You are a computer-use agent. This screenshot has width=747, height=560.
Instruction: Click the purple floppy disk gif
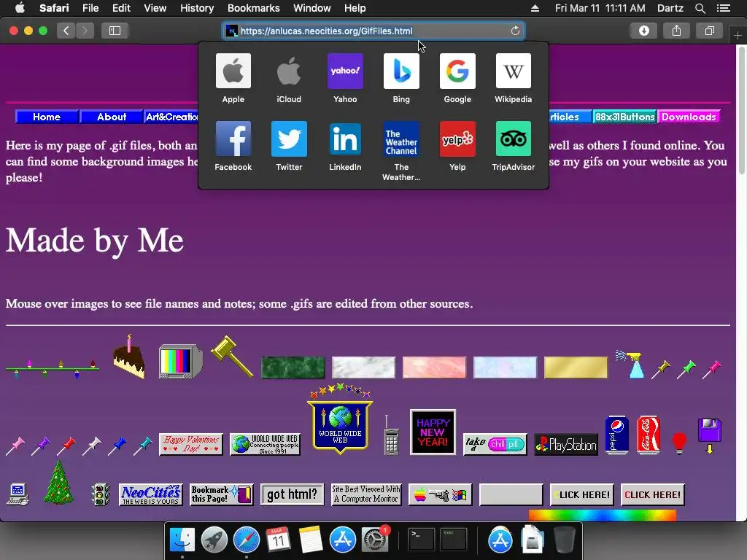pos(710,436)
